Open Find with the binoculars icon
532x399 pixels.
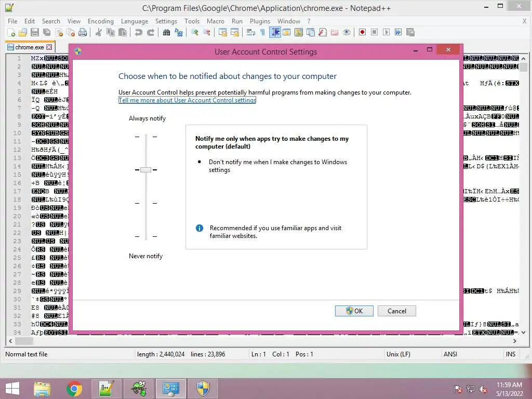[166, 32]
